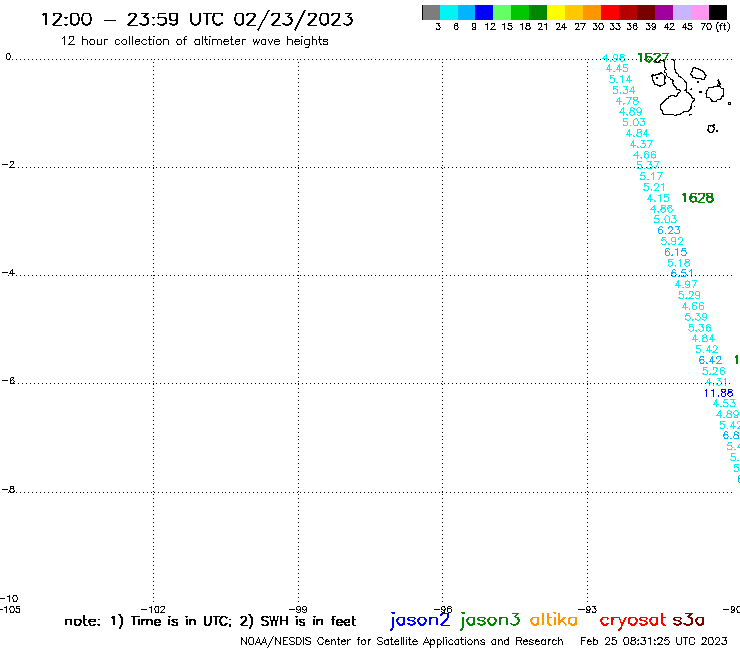Click the wave height value 6.51
740x650 pixels.
click(x=682, y=273)
